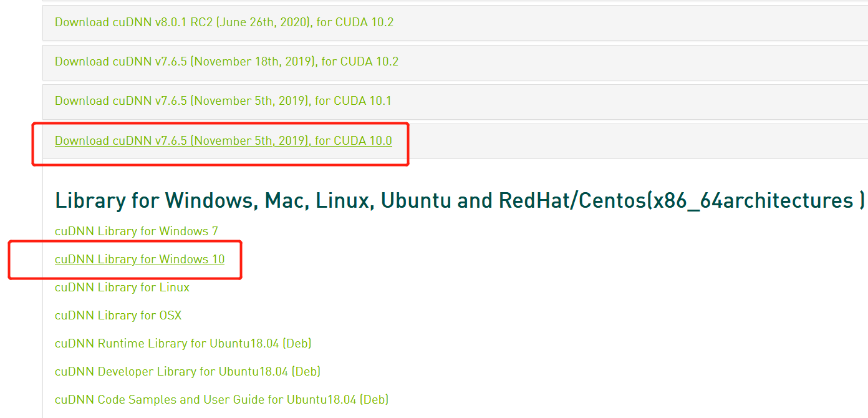Expand the cuDNN v8.0.1 RC2 gray panel bar
This screenshot has width=868, height=418.
pyautogui.click(x=624, y=22)
